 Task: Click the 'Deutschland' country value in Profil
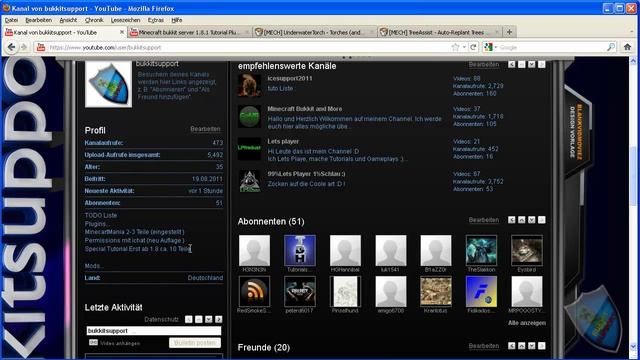click(205, 278)
